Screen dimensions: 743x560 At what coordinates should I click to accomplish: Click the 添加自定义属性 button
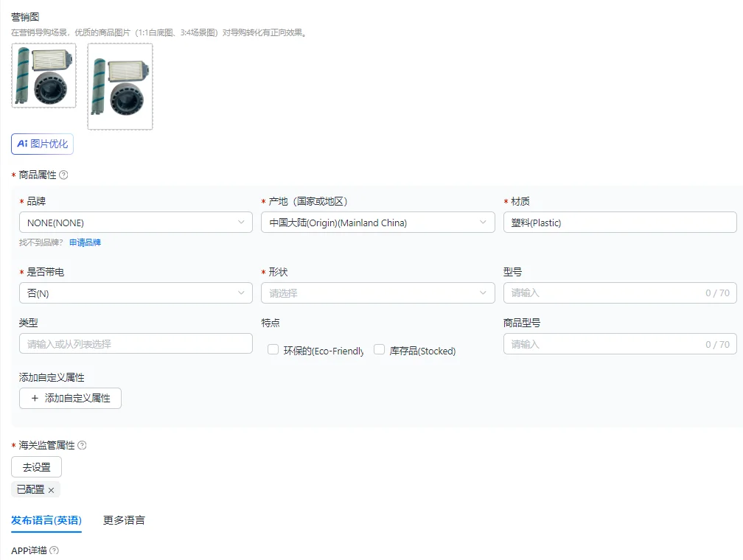click(x=70, y=399)
